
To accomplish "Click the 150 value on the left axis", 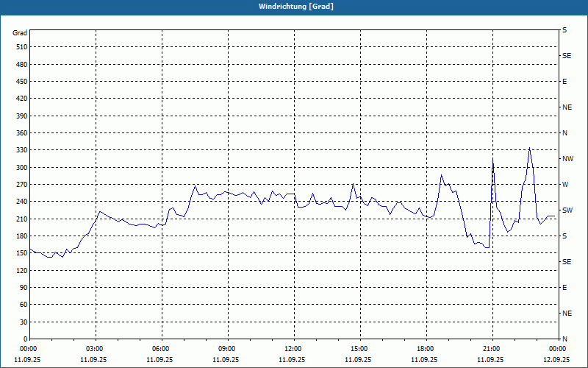I will (22, 253).
